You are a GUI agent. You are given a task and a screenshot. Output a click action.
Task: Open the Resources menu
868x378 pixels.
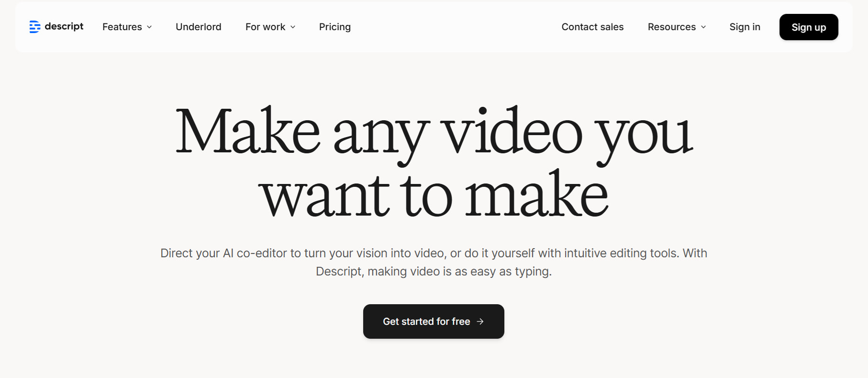point(671,27)
